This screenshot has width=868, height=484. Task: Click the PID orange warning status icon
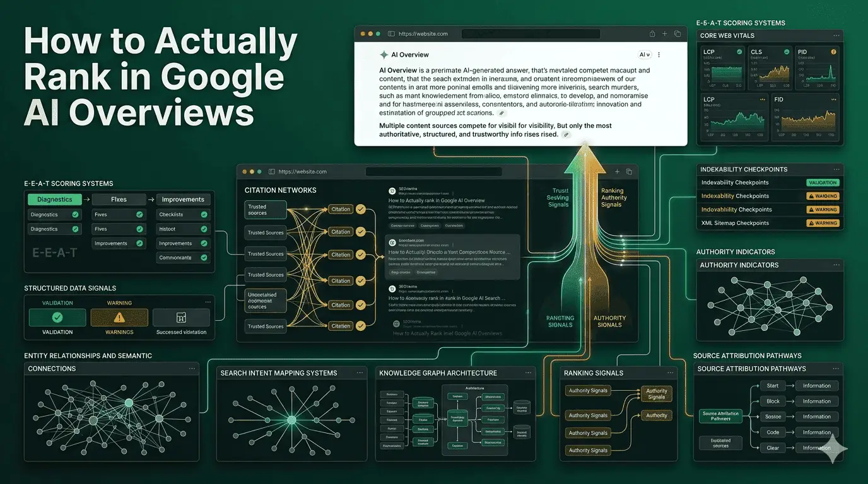(833, 52)
